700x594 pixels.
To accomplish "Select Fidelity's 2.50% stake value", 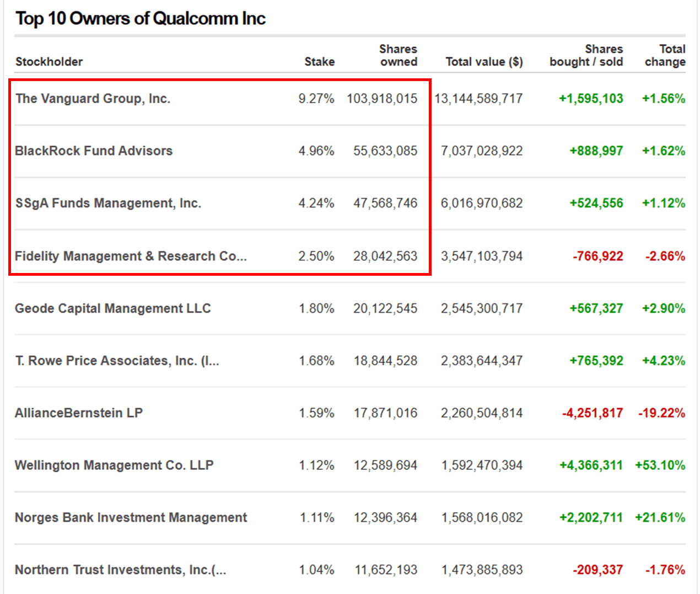I will coord(316,256).
